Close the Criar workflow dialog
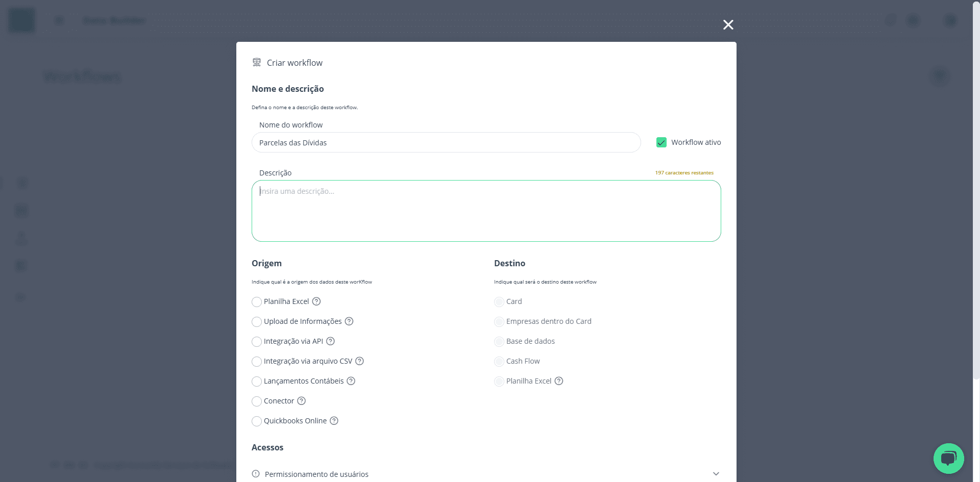980x482 pixels. pos(728,24)
